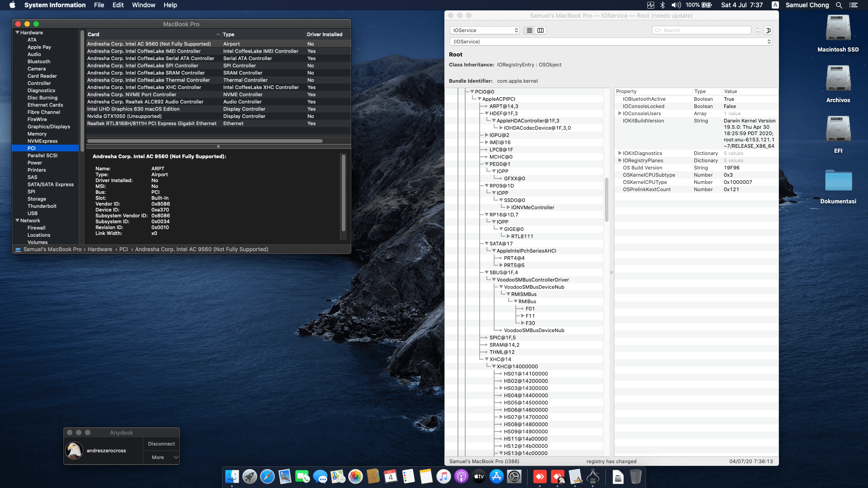
Task: Launch Launchpad from the dock
Action: tap(250, 476)
